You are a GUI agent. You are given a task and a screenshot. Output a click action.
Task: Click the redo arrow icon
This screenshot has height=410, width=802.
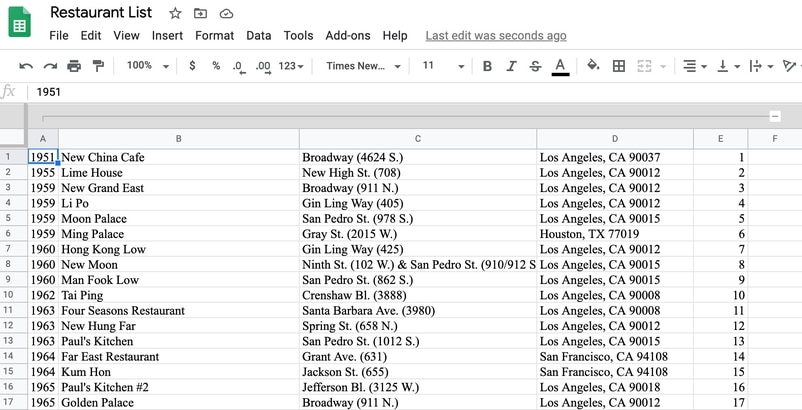click(x=50, y=66)
